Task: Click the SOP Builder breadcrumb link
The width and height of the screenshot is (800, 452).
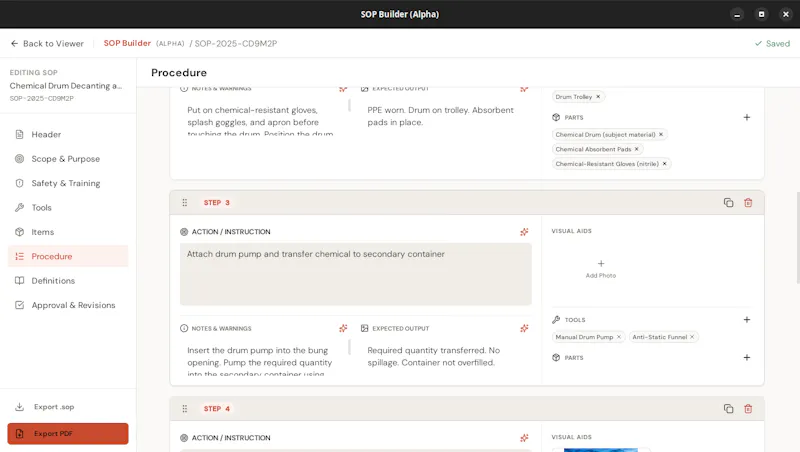Action: click(127, 43)
